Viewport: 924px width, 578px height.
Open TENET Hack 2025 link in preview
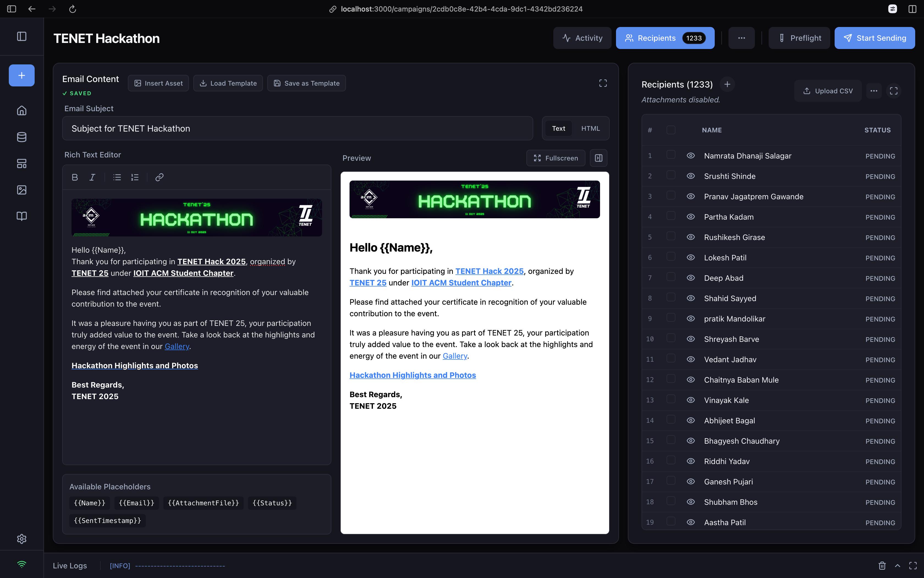point(490,271)
